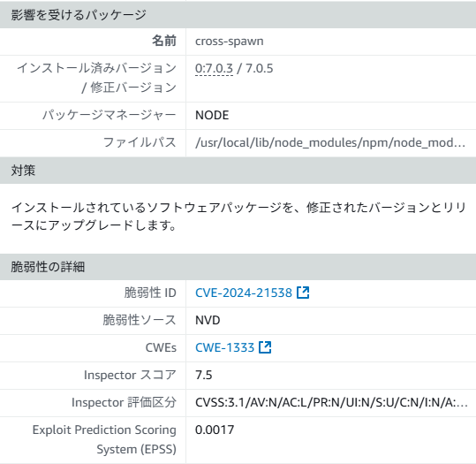
Task: Click the 脆弱性 ID label
Action: pos(150,293)
